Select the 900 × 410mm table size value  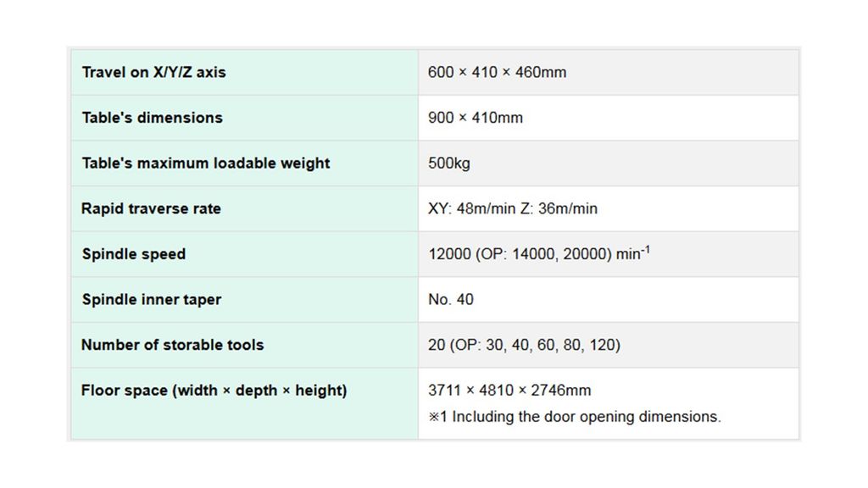pos(475,118)
